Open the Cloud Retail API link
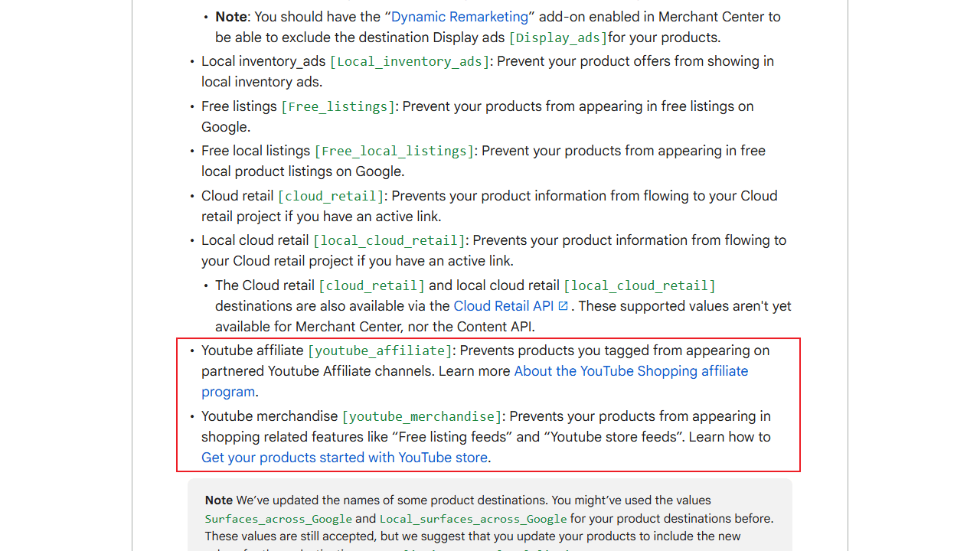Image resolution: width=980 pixels, height=551 pixels. click(x=503, y=306)
